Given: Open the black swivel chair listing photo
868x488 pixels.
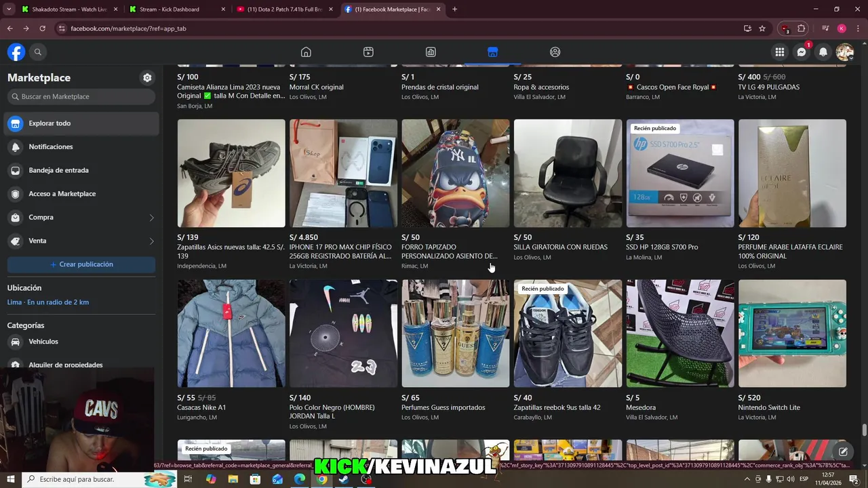Looking at the screenshot, I should tap(568, 174).
